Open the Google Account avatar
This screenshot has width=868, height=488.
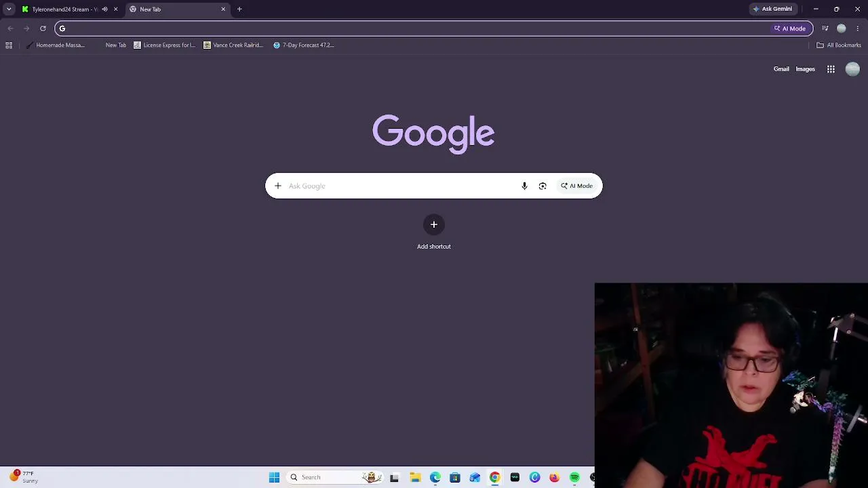[x=852, y=69]
